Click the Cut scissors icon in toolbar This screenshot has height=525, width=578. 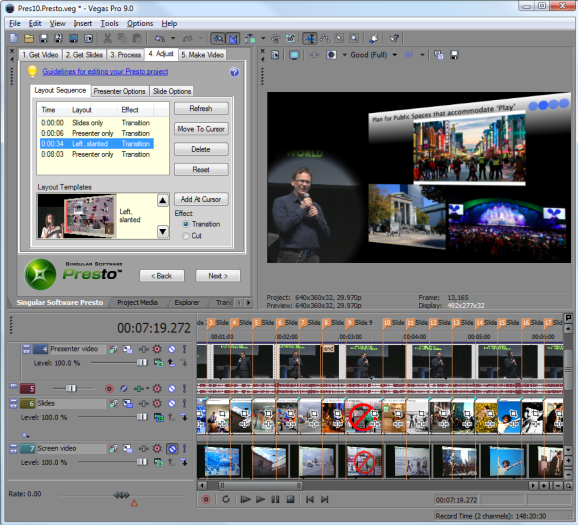(x=108, y=38)
